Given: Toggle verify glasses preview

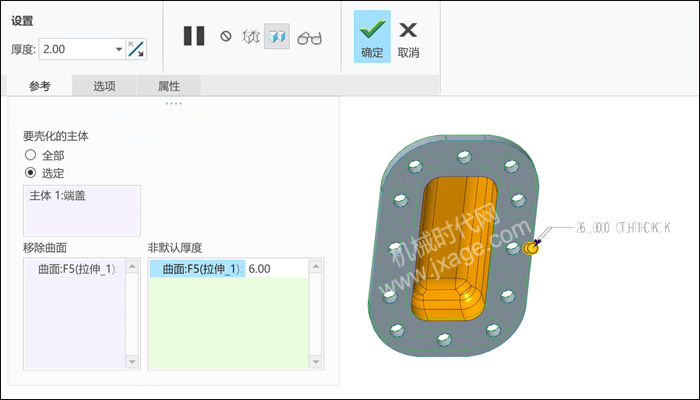Looking at the screenshot, I should [309, 38].
